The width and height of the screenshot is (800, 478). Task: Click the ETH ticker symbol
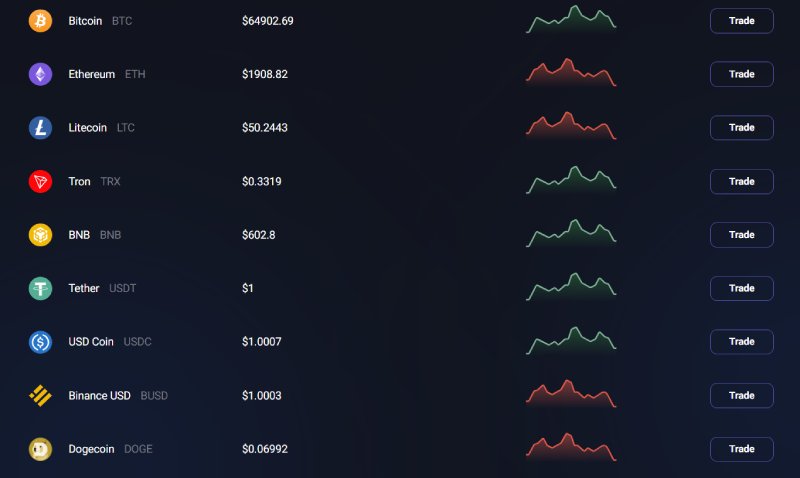click(x=135, y=74)
